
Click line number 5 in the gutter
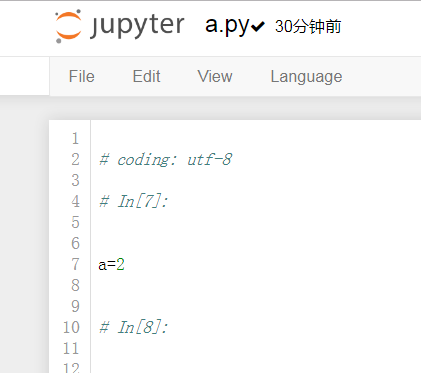pyautogui.click(x=75, y=222)
